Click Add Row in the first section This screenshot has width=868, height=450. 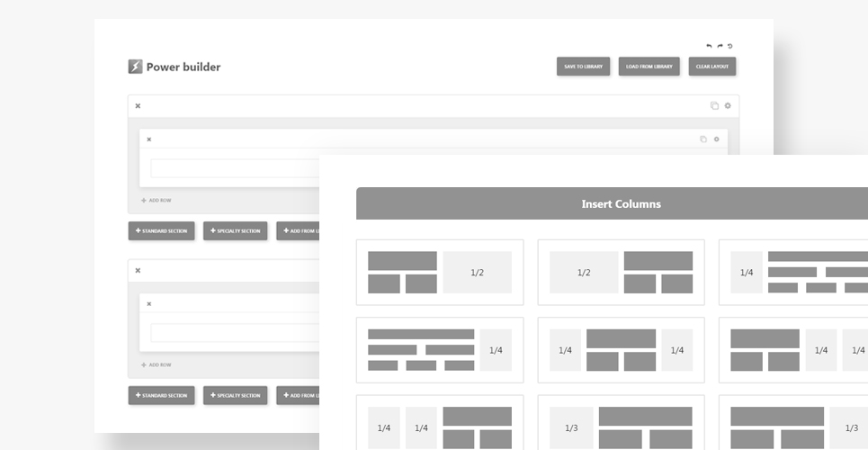click(156, 201)
